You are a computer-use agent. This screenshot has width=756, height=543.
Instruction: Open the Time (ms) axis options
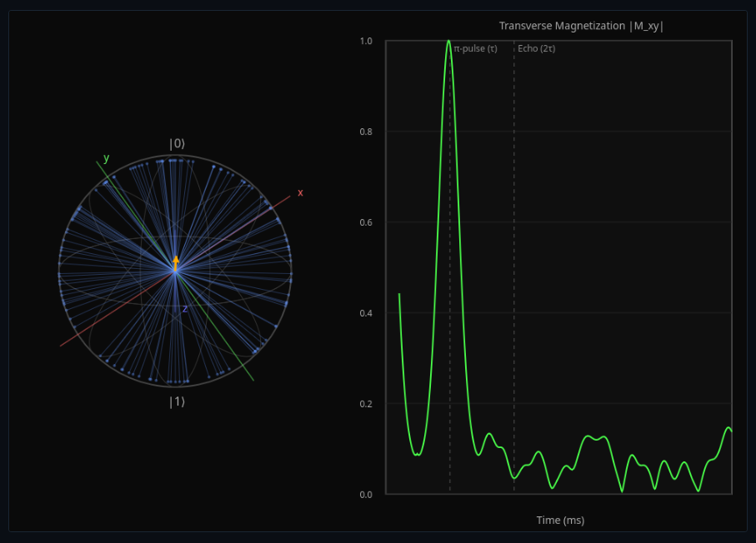coord(561,520)
